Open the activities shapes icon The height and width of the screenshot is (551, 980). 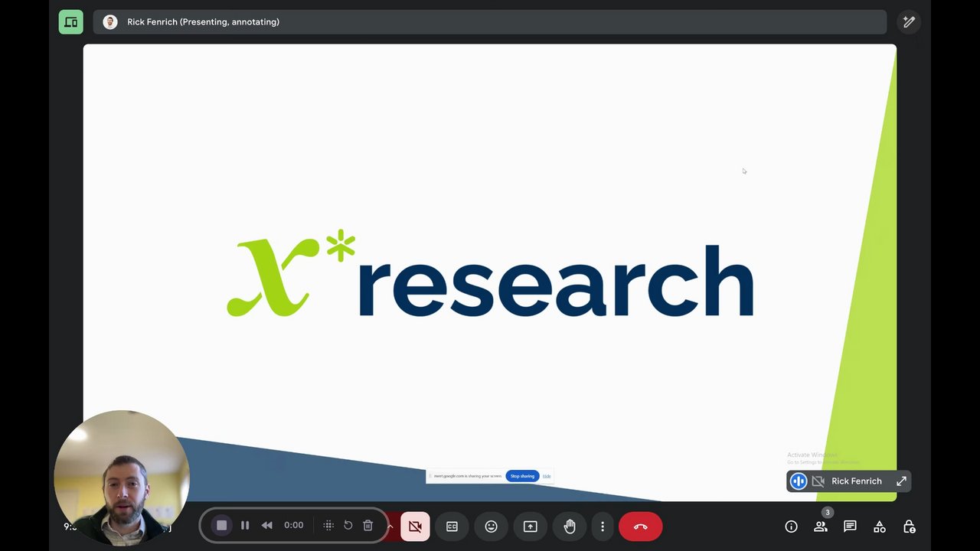[880, 527]
